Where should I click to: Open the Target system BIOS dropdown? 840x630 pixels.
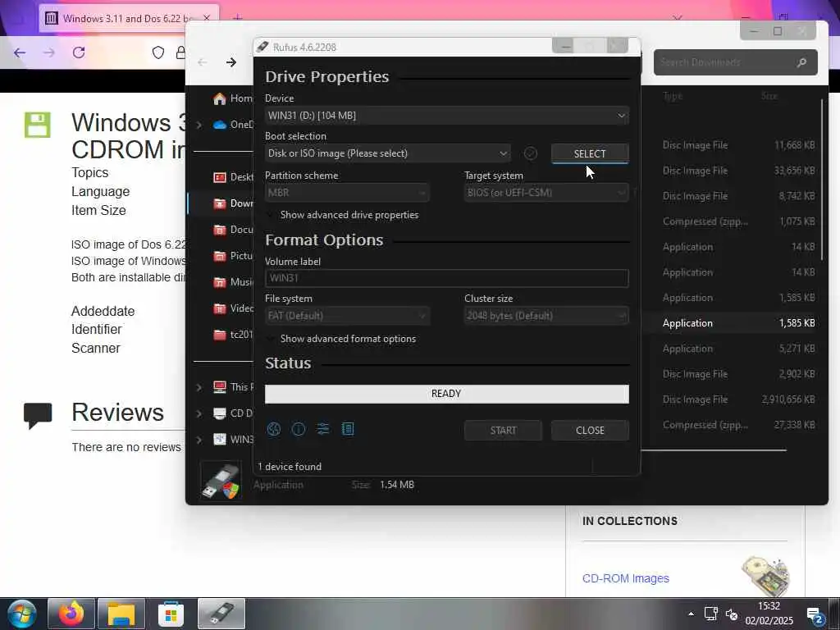click(546, 193)
